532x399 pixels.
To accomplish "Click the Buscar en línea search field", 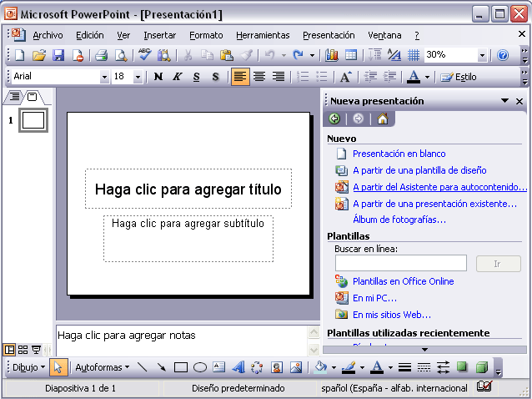I will coord(400,264).
